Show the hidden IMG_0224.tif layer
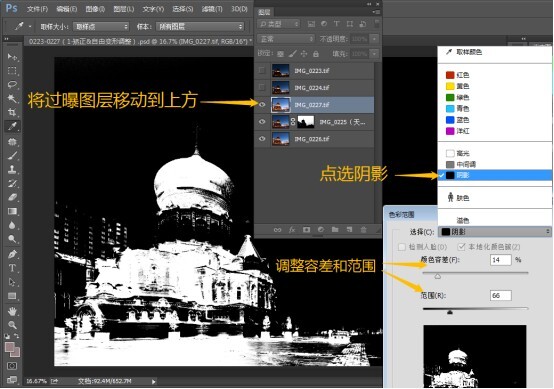 click(262, 87)
